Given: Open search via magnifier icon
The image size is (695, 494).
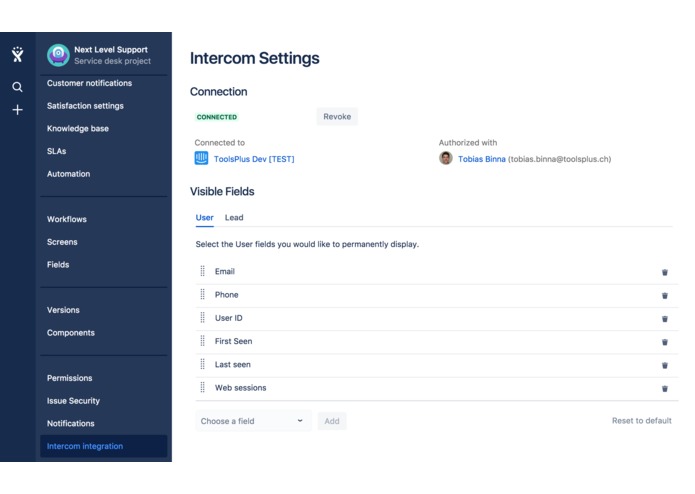Looking at the screenshot, I should tap(17, 87).
